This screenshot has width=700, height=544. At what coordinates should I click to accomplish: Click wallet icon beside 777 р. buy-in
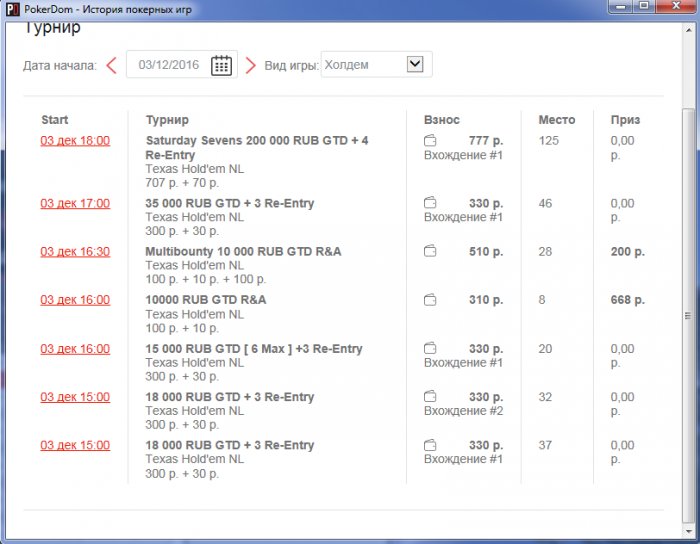click(x=430, y=141)
